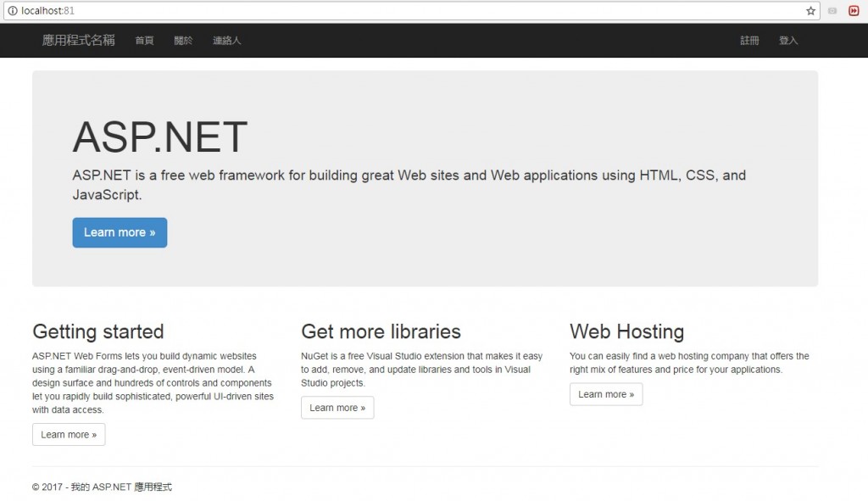Click the 登入 login link
This screenshot has height=501, width=868.
pos(788,41)
